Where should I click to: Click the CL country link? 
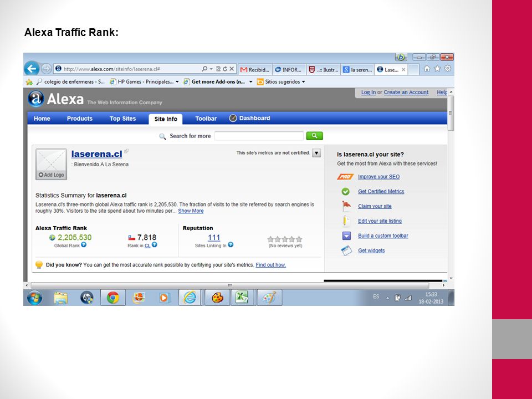(x=147, y=245)
